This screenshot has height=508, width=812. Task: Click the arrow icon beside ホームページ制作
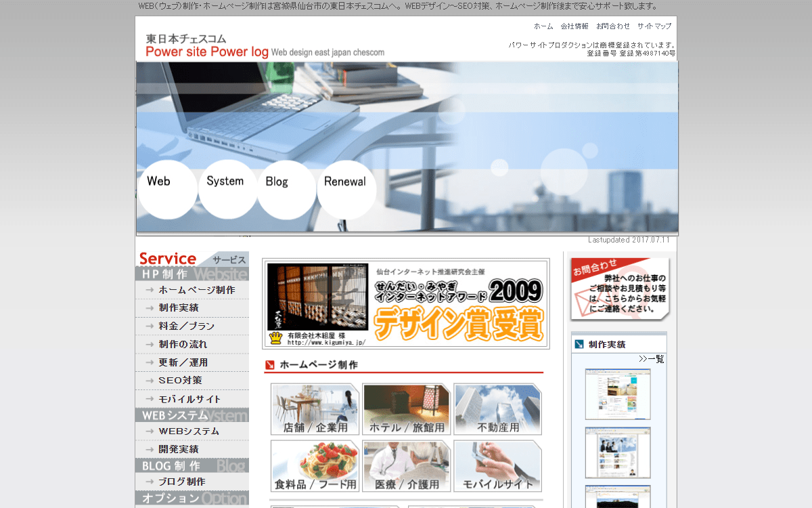pos(150,290)
